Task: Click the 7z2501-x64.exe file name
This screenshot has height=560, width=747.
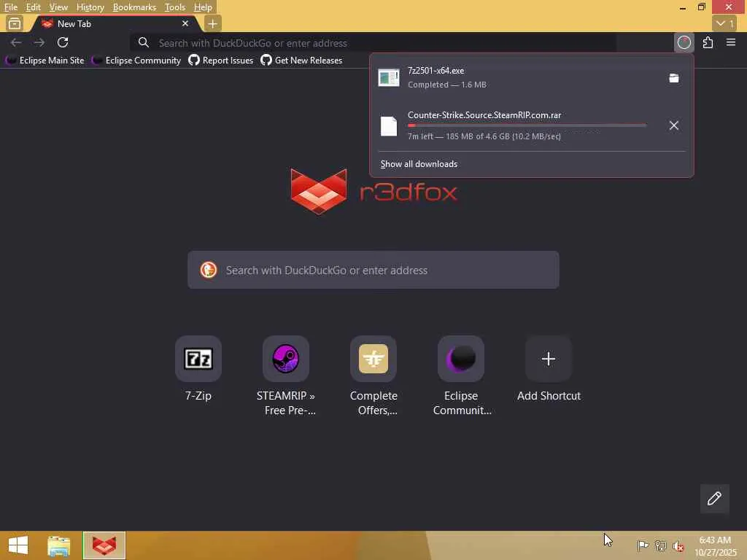Action: (436, 71)
